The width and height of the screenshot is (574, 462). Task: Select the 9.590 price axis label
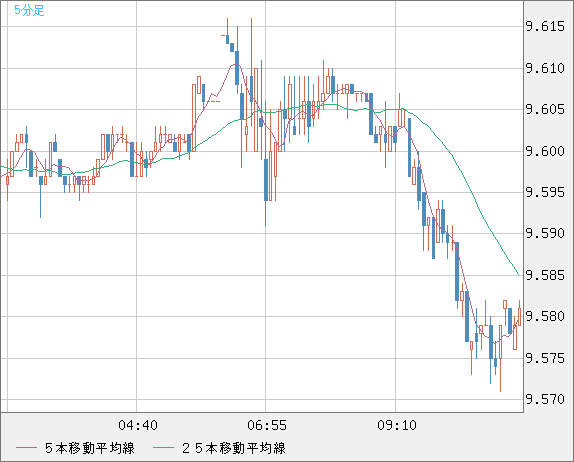coord(545,234)
